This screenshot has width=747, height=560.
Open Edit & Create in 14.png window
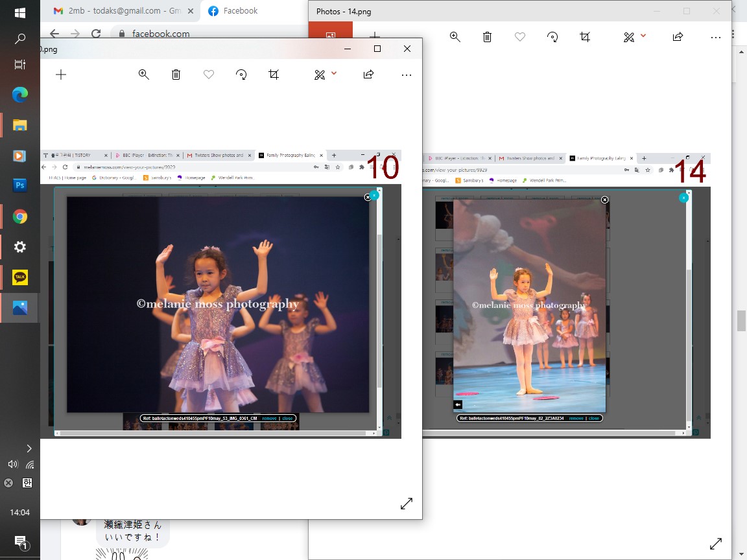click(x=629, y=37)
